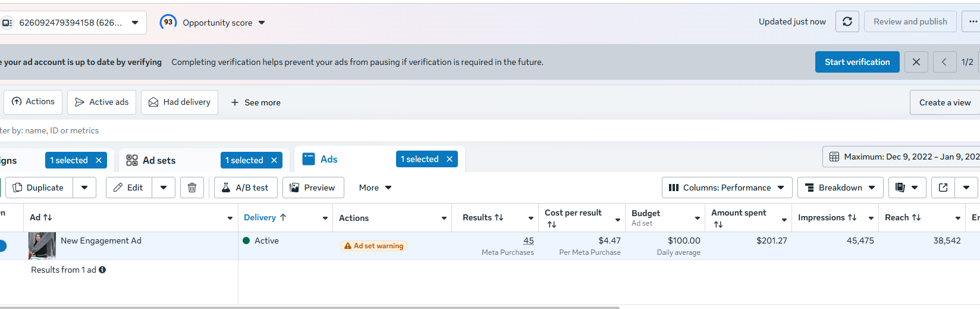Expand the Columns: Performance dropdown
The width and height of the screenshot is (980, 309).
point(727,188)
